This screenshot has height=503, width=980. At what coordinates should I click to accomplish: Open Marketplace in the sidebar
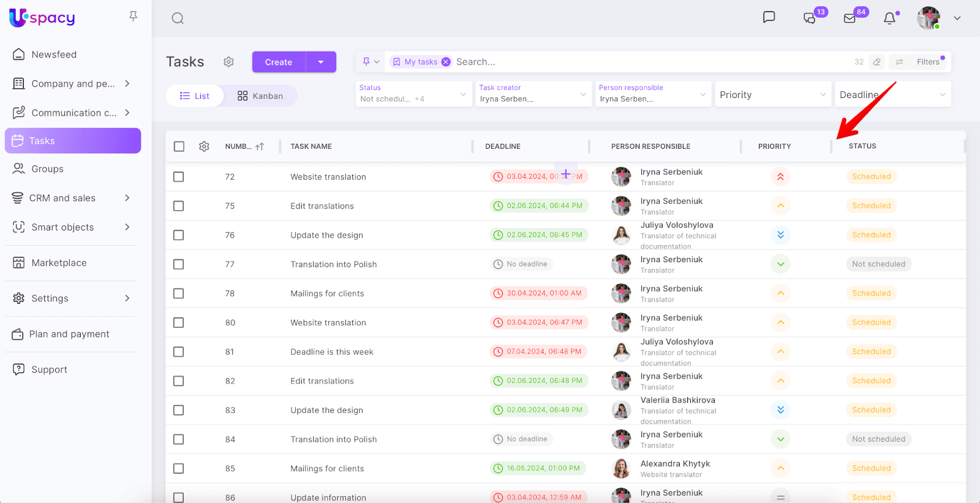[59, 263]
